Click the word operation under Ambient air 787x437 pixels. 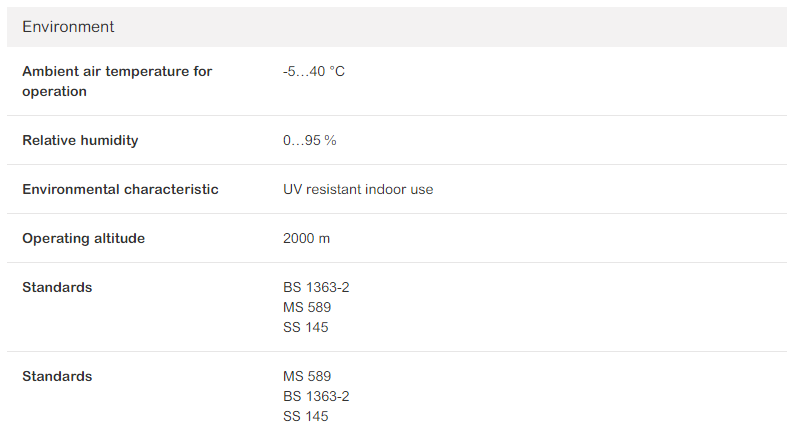pyautogui.click(x=54, y=92)
